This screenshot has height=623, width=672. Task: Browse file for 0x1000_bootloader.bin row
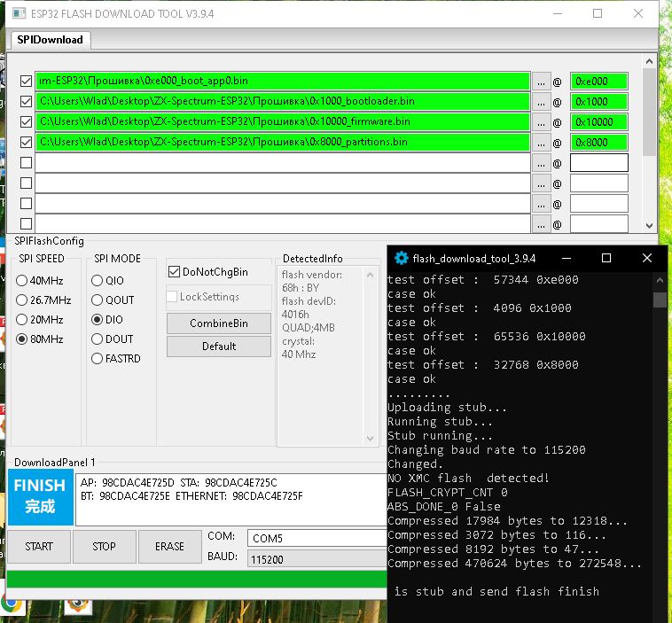[x=542, y=102]
